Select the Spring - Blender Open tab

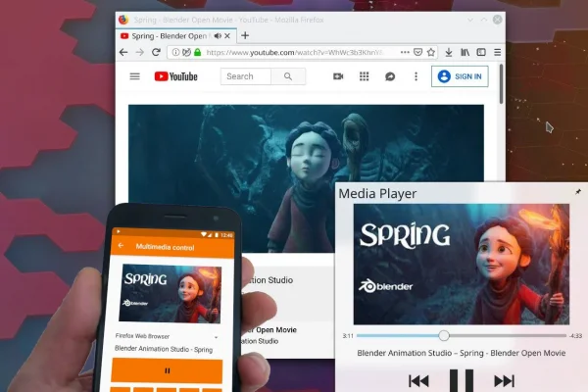[x=176, y=36]
